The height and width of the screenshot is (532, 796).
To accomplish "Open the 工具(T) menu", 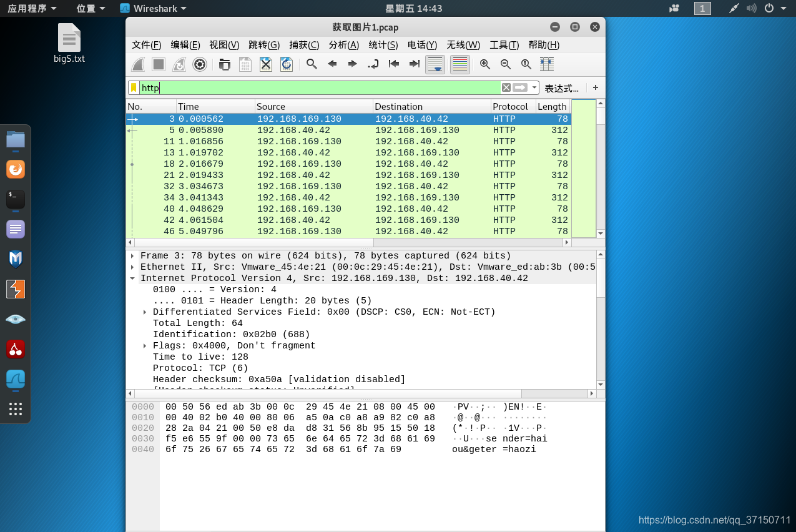I will pyautogui.click(x=504, y=45).
